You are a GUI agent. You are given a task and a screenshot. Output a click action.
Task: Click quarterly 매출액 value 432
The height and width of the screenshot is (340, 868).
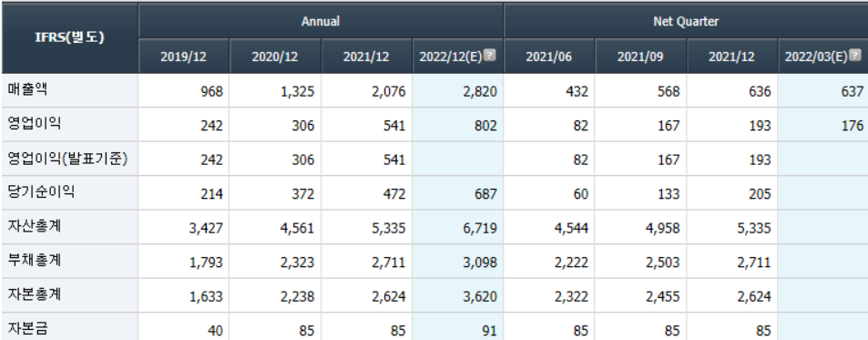(x=577, y=91)
